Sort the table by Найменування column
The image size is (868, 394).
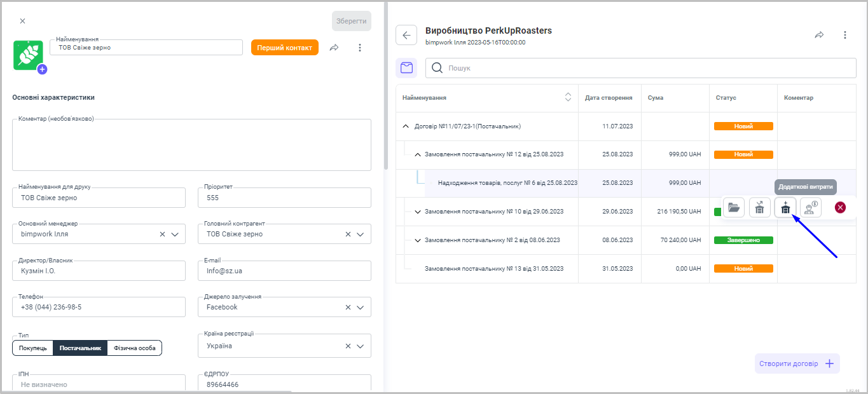[568, 97]
